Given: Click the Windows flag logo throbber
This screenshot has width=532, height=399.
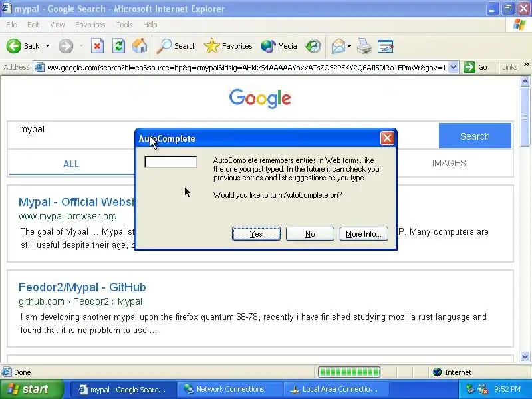Looking at the screenshot, I should pyautogui.click(x=519, y=25).
